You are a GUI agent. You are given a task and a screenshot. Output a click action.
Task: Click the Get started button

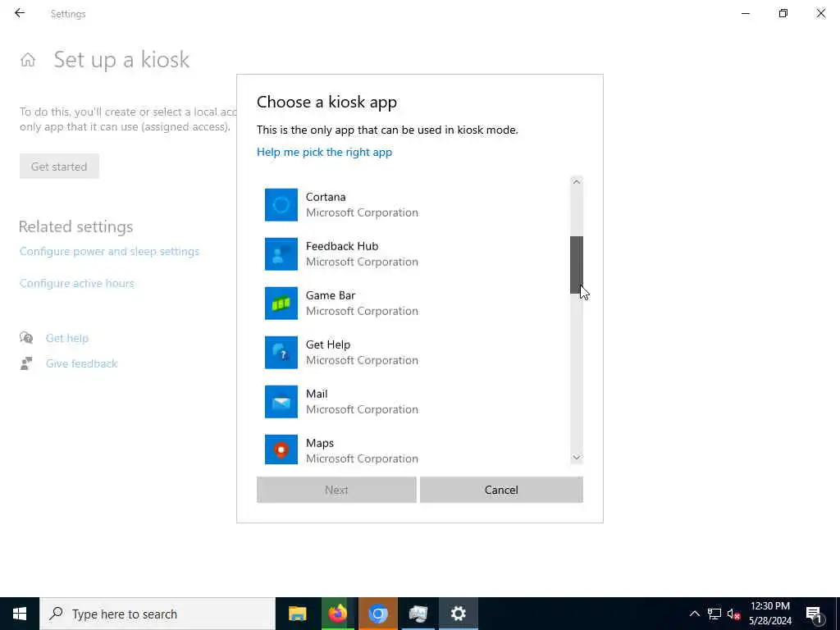pyautogui.click(x=59, y=166)
